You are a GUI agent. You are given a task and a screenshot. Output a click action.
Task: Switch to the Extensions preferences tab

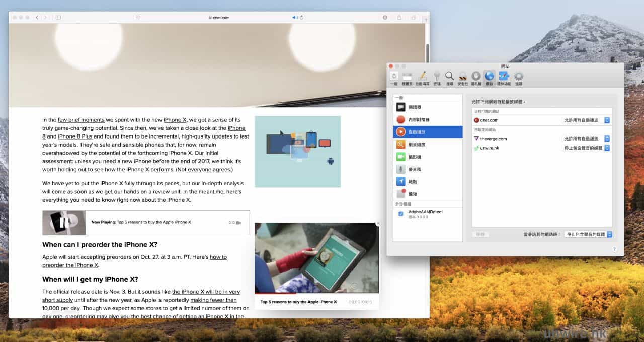[504, 77]
